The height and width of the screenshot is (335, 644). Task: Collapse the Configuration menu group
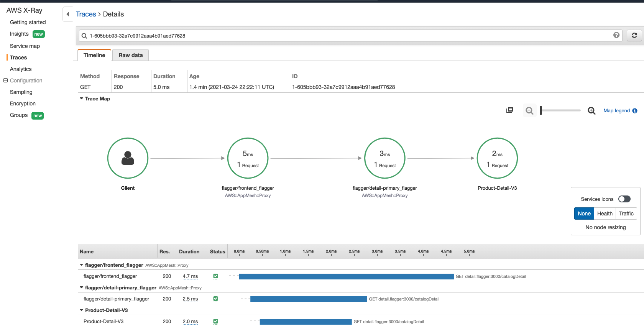pyautogui.click(x=6, y=80)
